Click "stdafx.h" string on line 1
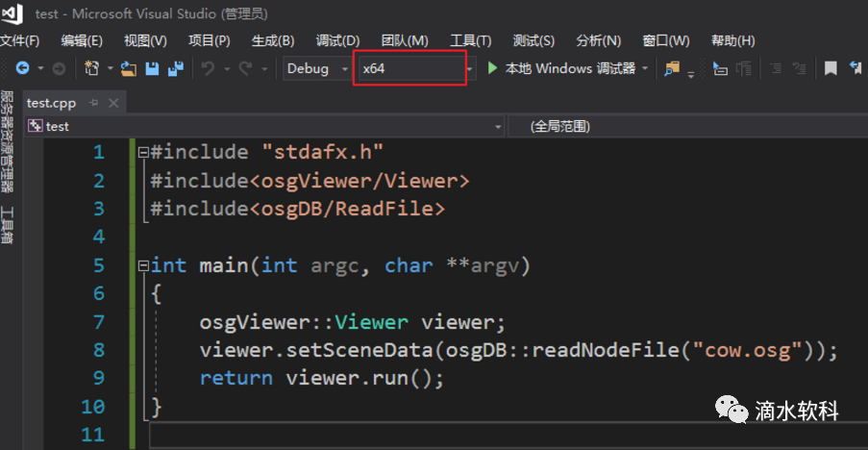This screenshot has height=450, width=868. 323,152
